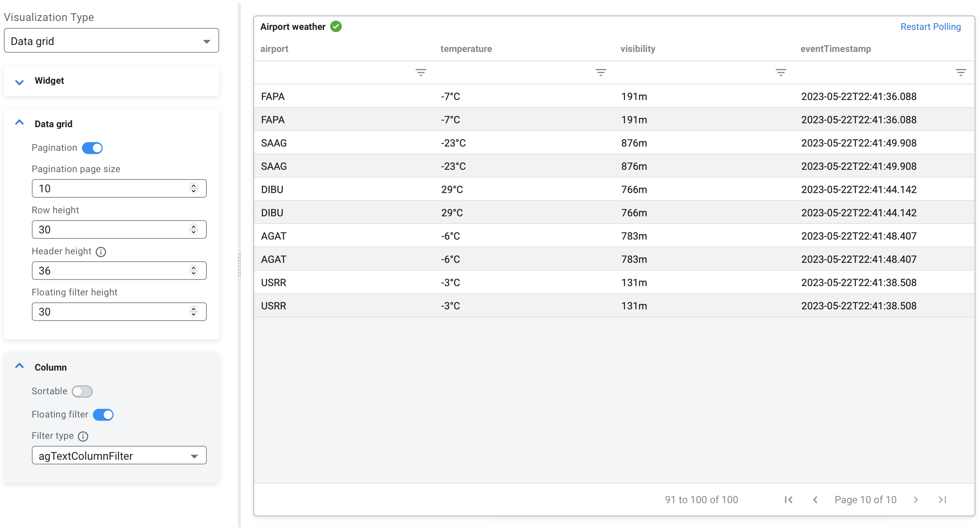Go to the previous page arrow
Viewport: 980px width, 528px height.
tap(815, 500)
